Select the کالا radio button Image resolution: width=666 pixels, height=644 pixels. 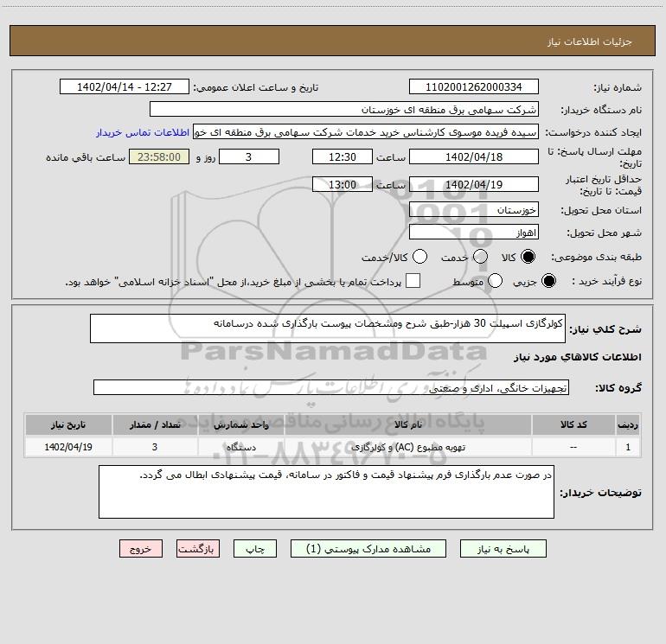(x=528, y=257)
